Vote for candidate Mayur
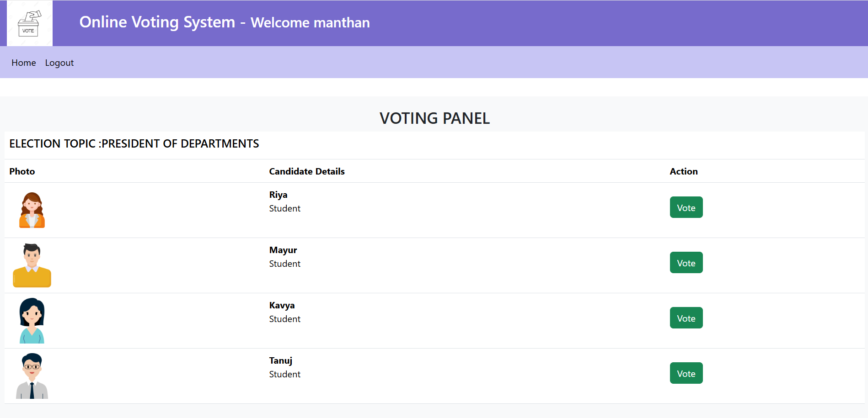The width and height of the screenshot is (868, 418). point(686,263)
